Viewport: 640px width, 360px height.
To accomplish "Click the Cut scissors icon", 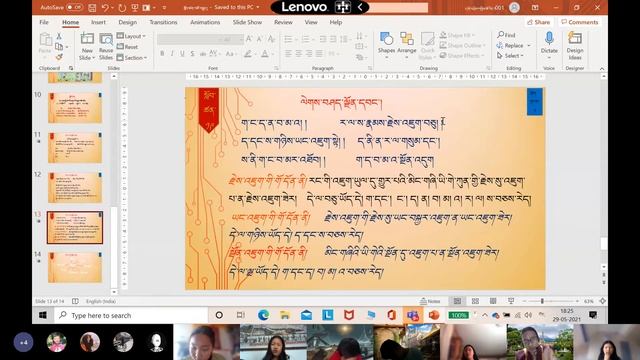I will tap(59, 37).
